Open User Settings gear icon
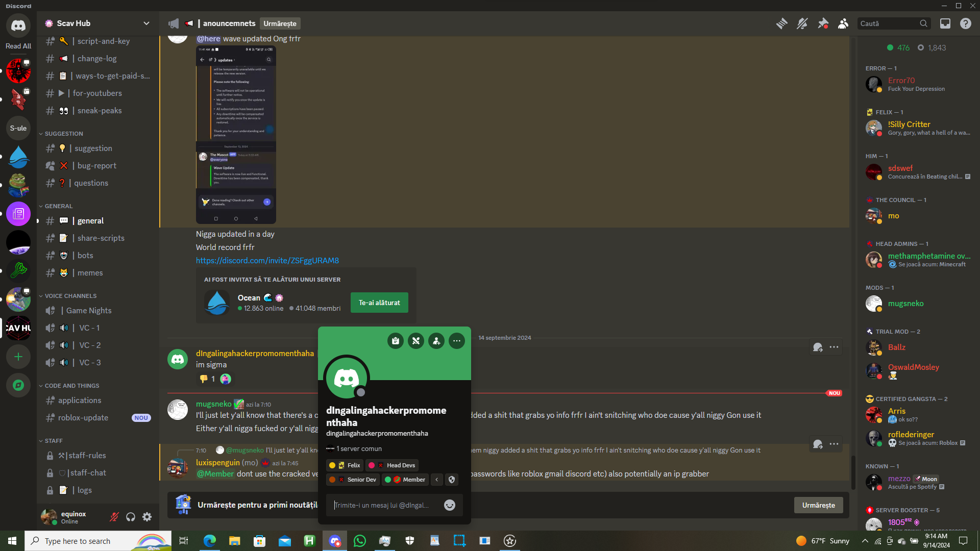This screenshot has width=980, height=551. (147, 517)
